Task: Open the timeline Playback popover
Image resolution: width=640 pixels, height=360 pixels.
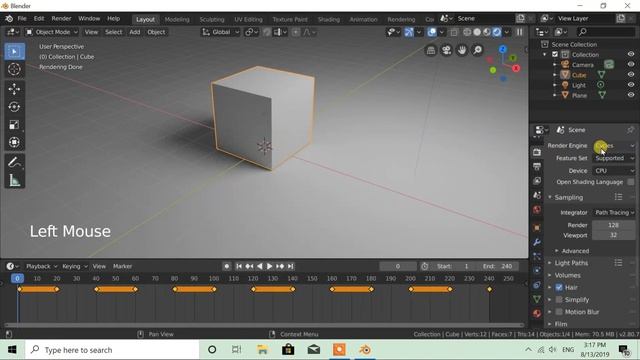Action: tap(41, 266)
